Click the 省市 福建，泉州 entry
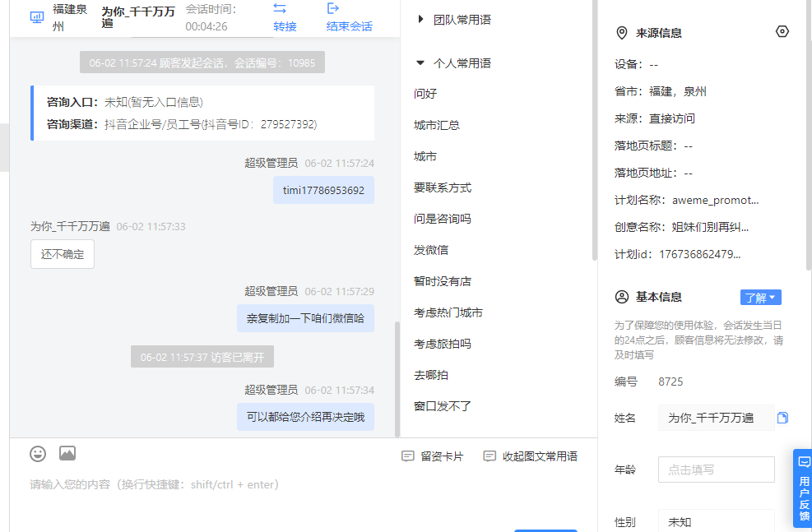The height and width of the screenshot is (532, 812). [661, 91]
